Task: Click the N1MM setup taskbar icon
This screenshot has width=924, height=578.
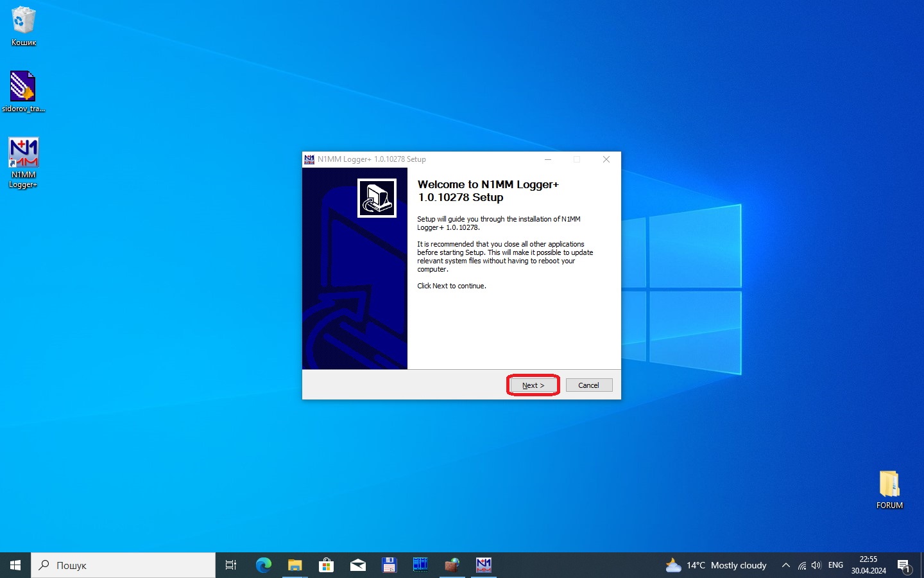Action: click(484, 565)
